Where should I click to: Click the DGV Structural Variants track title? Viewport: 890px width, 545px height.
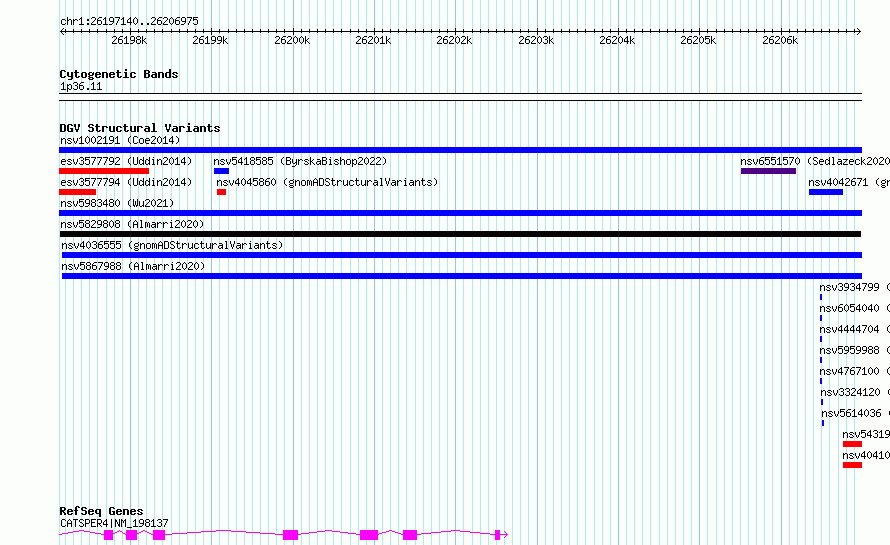pyautogui.click(x=140, y=128)
